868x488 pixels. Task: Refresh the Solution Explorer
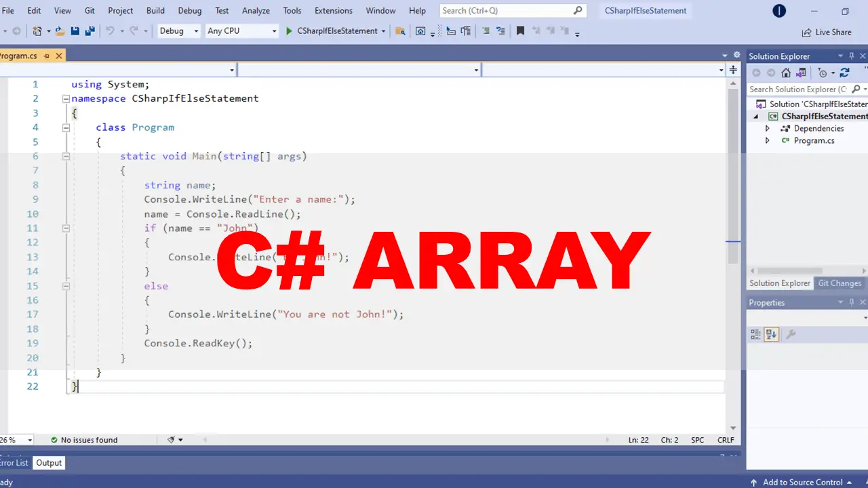click(844, 71)
